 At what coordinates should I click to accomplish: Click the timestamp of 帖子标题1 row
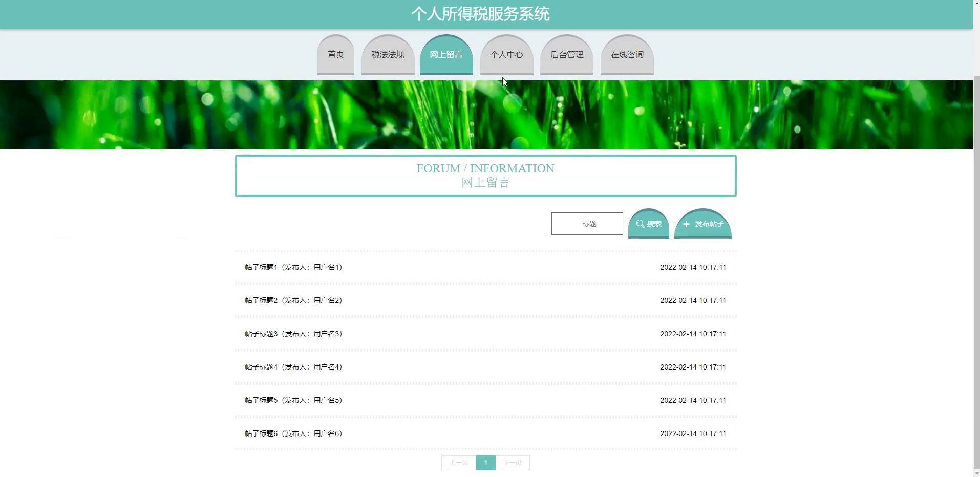pyautogui.click(x=693, y=267)
